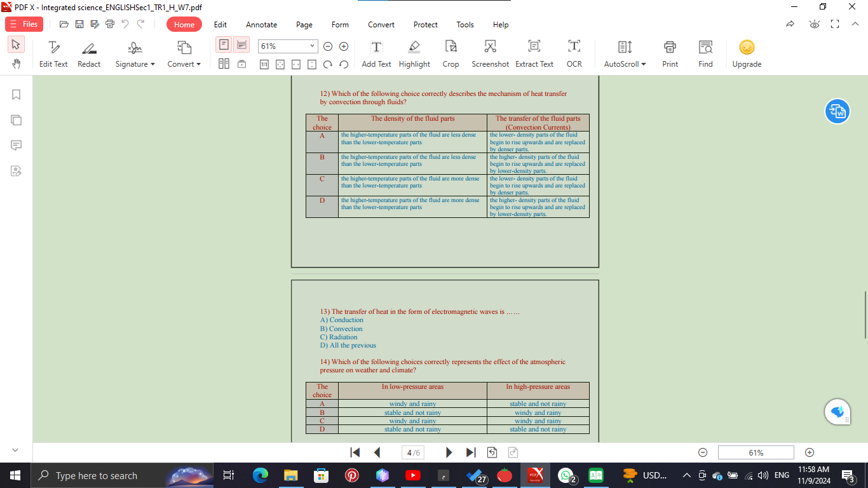Toggle continuous scrolling view mode

tap(241, 45)
